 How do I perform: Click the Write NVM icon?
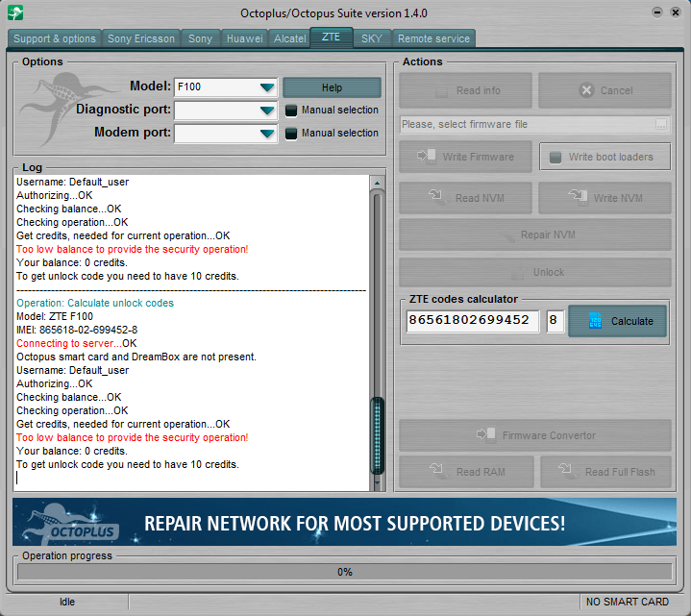click(579, 197)
